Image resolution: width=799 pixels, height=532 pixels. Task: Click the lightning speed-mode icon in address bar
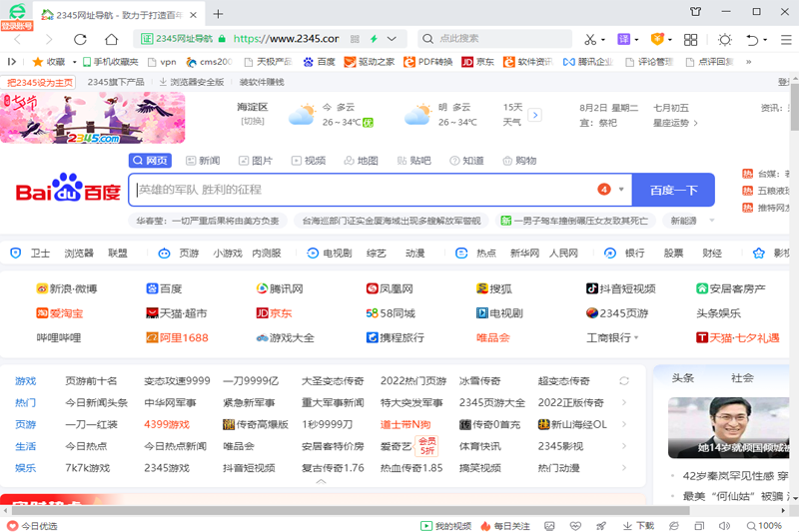click(x=374, y=39)
